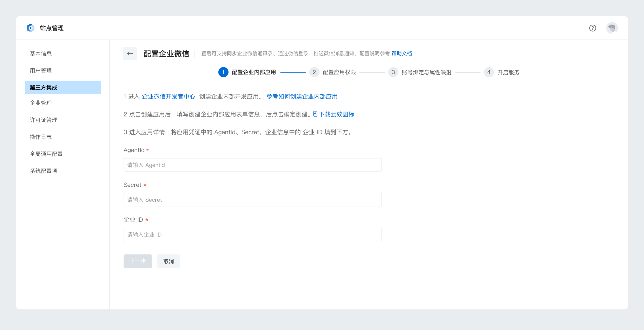This screenshot has width=644, height=330.
Task: Click the 站点管理 header title
Action: click(52, 28)
